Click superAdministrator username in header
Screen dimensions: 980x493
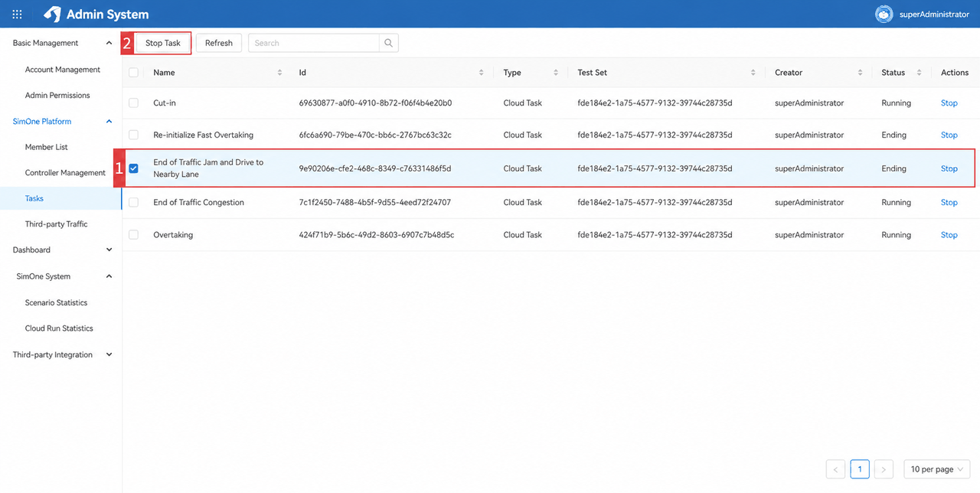click(934, 14)
